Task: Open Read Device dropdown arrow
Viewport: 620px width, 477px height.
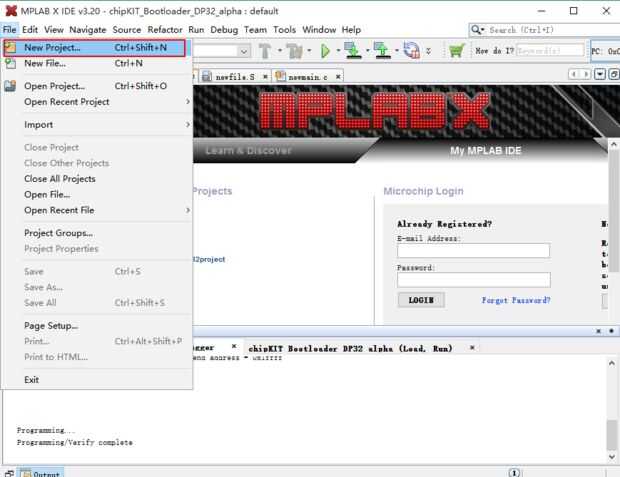Action: click(x=397, y=51)
